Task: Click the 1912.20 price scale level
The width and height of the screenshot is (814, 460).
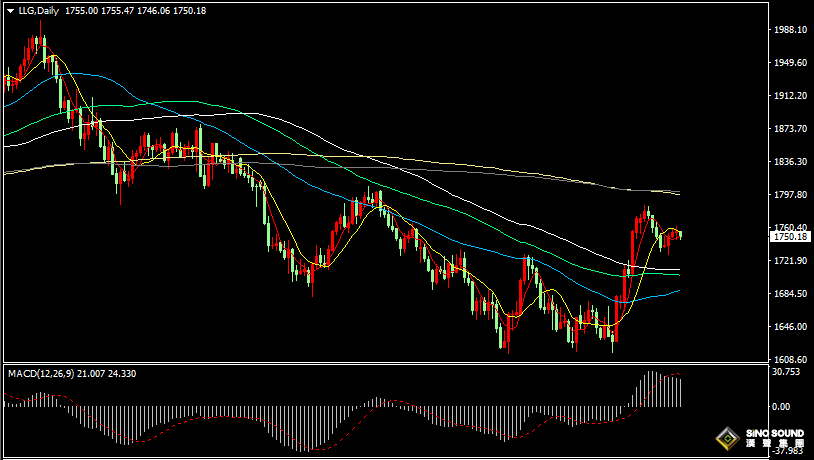Action: coord(790,96)
